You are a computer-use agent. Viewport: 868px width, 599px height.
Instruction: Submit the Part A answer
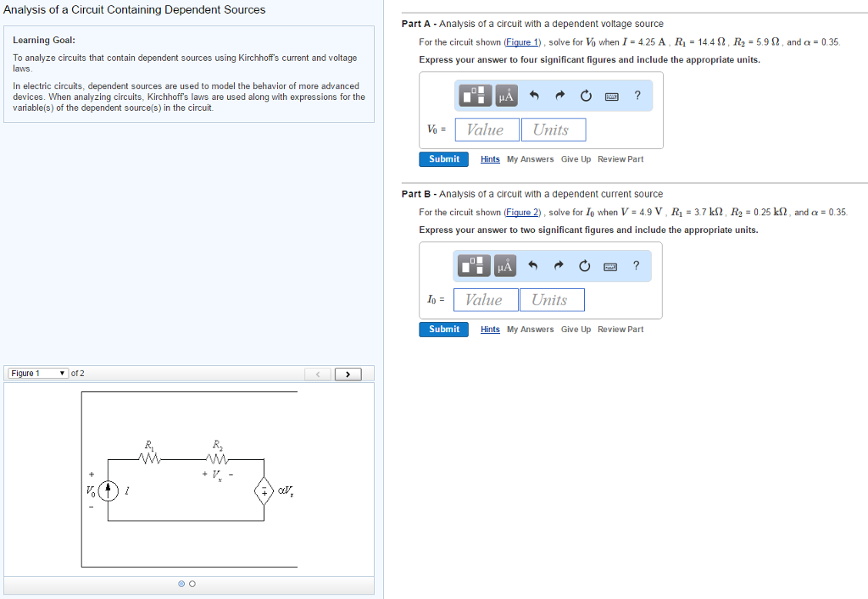pyautogui.click(x=443, y=158)
